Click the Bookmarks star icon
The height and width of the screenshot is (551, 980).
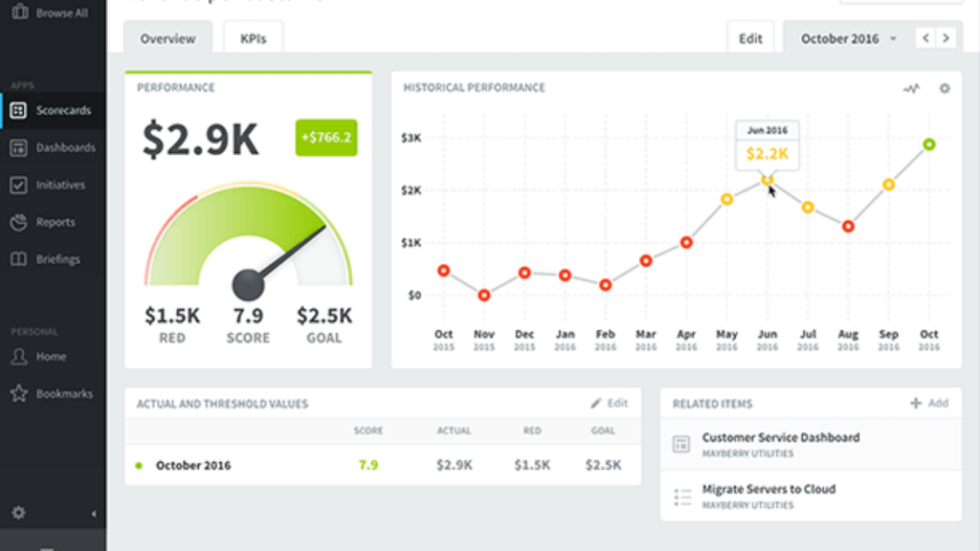(18, 393)
